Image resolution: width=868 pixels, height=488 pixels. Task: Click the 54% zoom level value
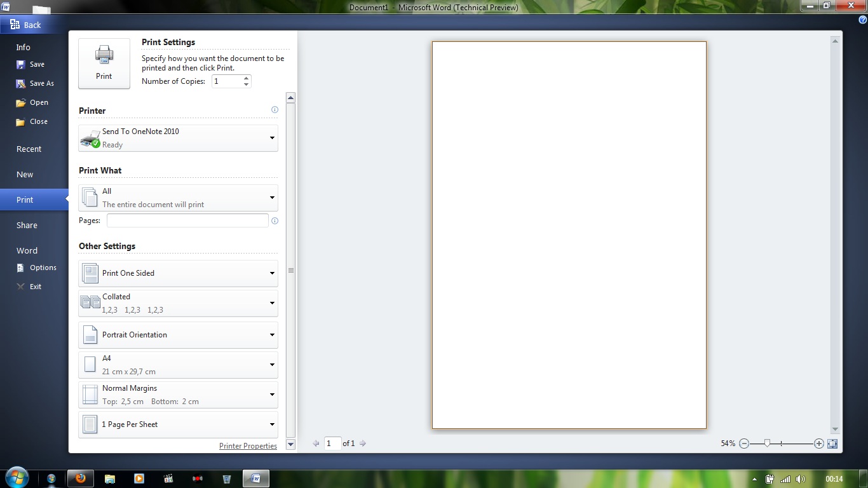728,444
